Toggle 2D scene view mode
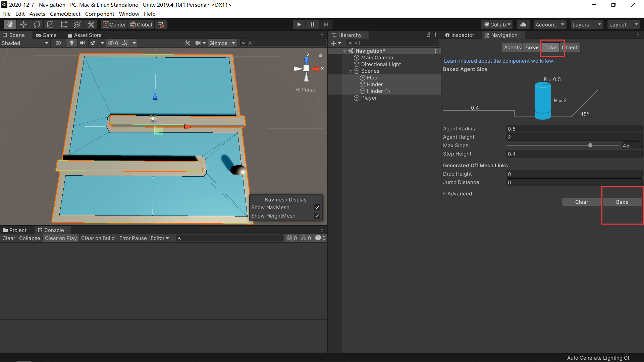The width and height of the screenshot is (644, 362). pyautogui.click(x=58, y=43)
